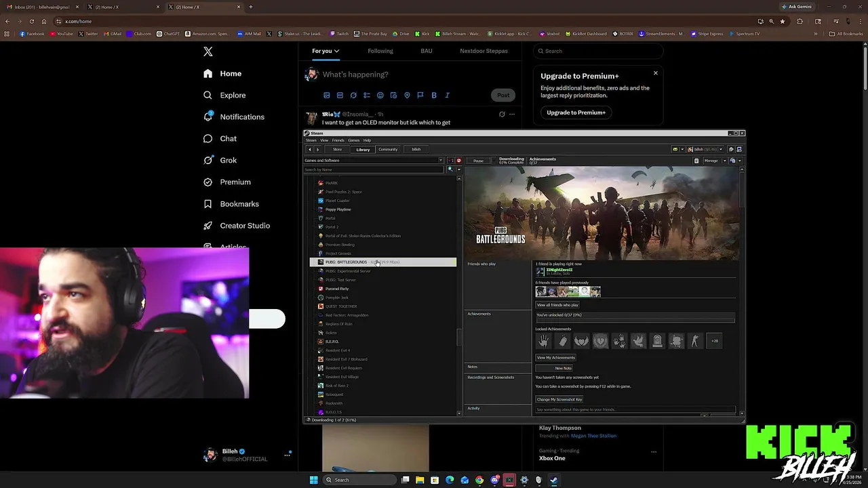Click Steam forward navigation arrow

pos(317,149)
